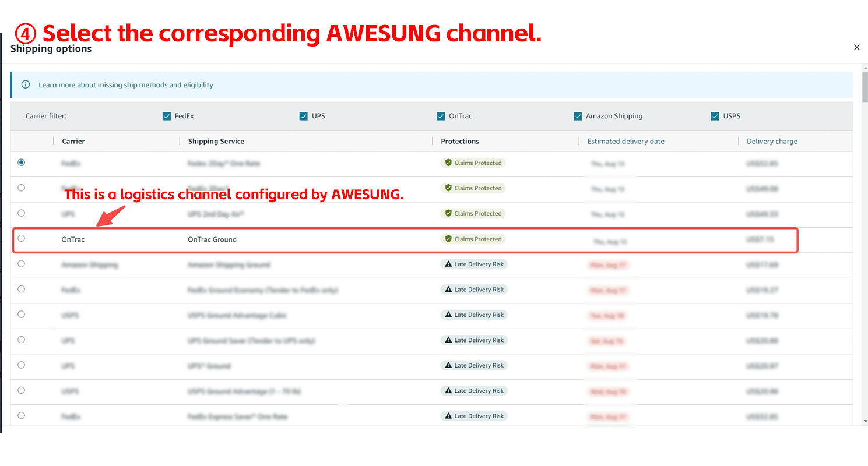Click Late Delivery Risk badge in FedEx Express Saver row
Image resolution: width=868 pixels, height=466 pixels.
[474, 416]
